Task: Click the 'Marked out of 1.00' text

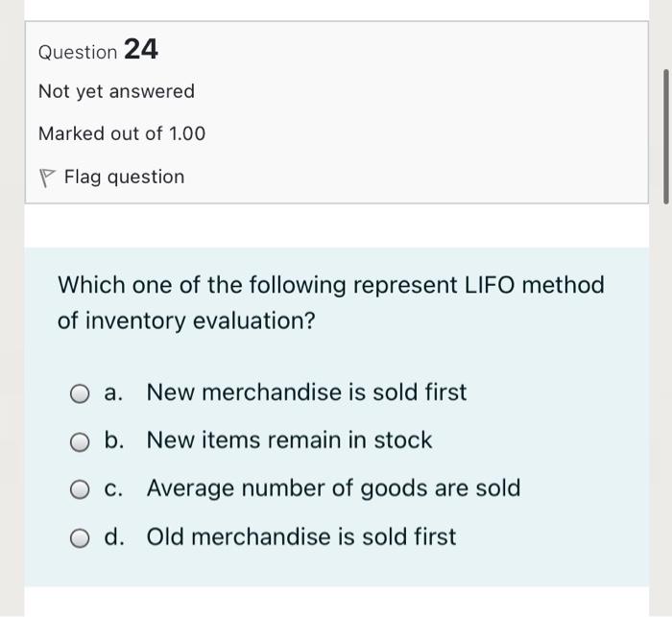Action: pyautogui.click(x=122, y=133)
